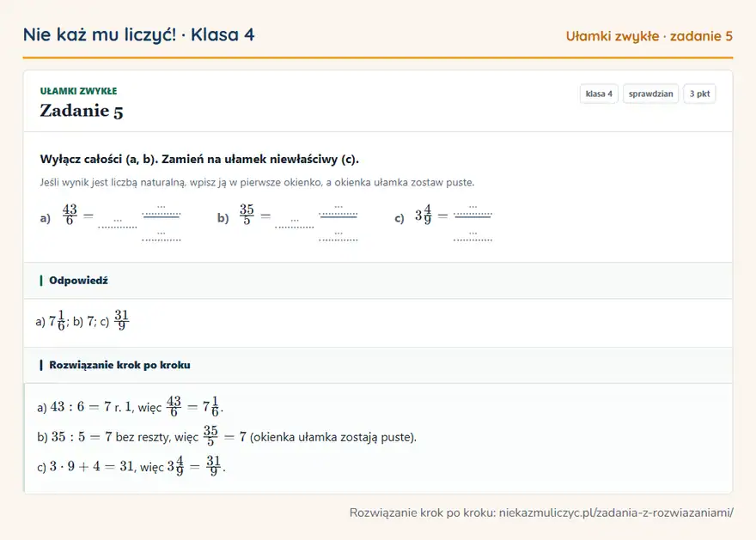756x540 pixels.
Task: Click the green "UŁAMKI ZWYKŁE" category label
Action: coord(78,91)
